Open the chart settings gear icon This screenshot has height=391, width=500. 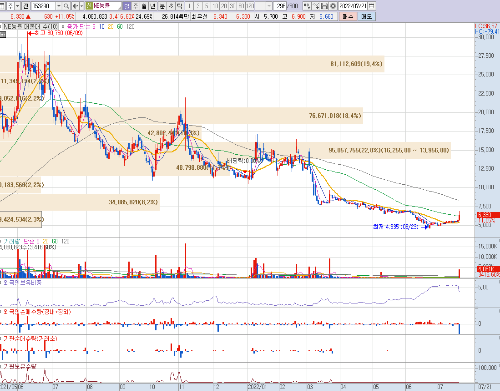click(x=333, y=6)
